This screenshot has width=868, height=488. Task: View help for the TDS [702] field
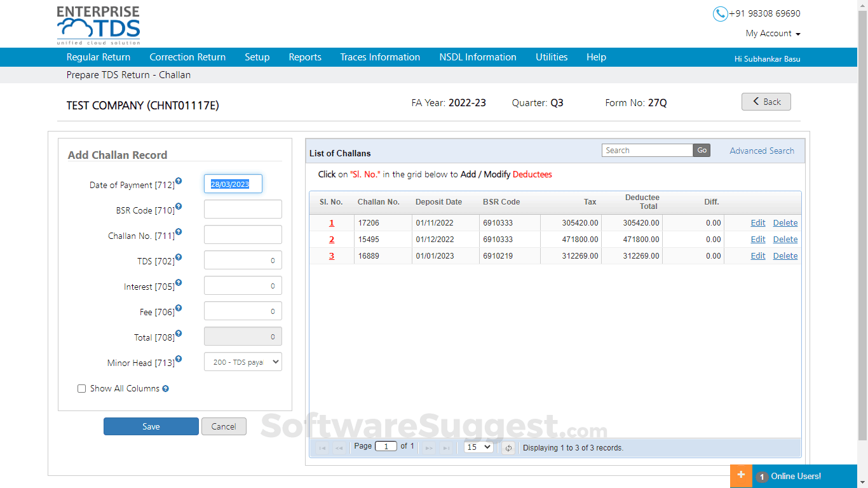tap(179, 257)
